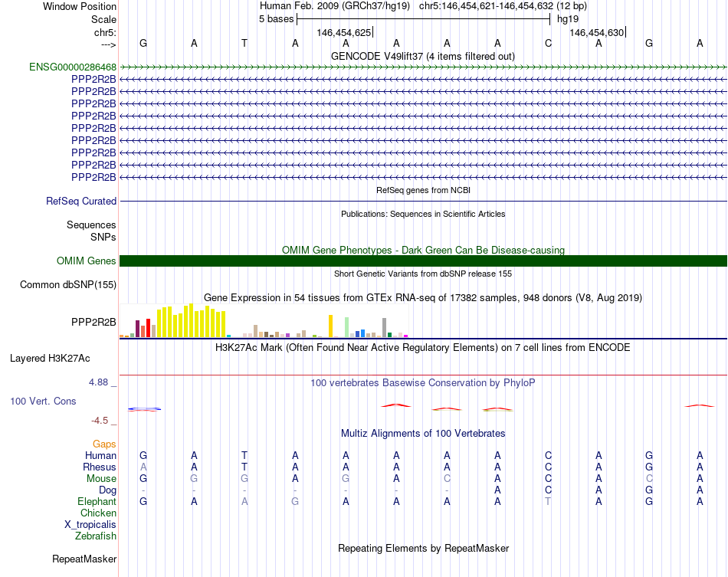
Task: Click the Elephant row T base
Action: click(549, 501)
